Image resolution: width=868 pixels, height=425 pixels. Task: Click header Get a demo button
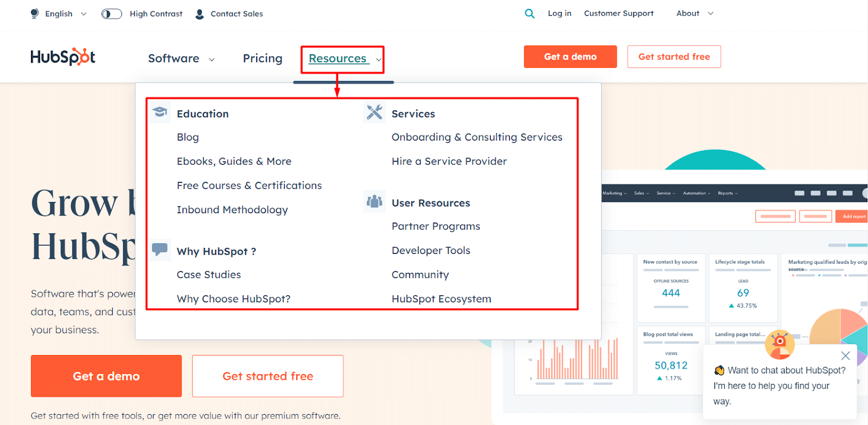pyautogui.click(x=570, y=56)
